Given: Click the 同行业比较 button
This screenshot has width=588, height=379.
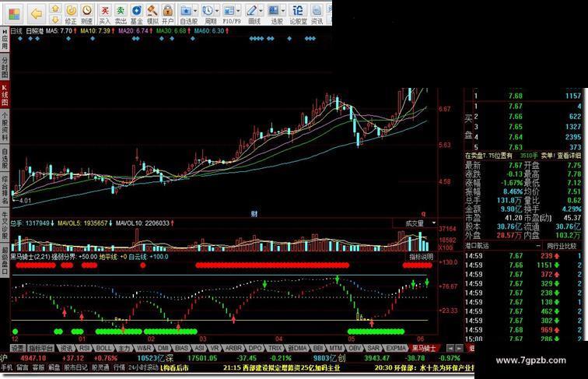Looking at the screenshot, I should click(x=562, y=246).
